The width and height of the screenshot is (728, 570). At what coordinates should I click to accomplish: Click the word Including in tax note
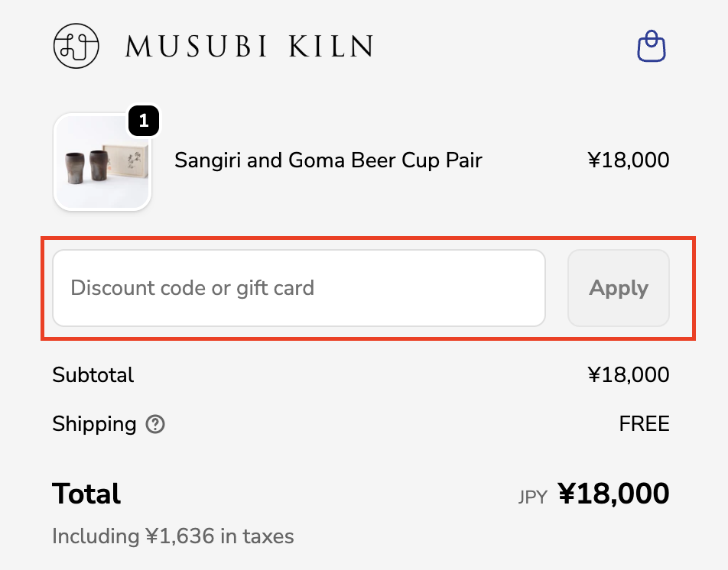[96, 536]
